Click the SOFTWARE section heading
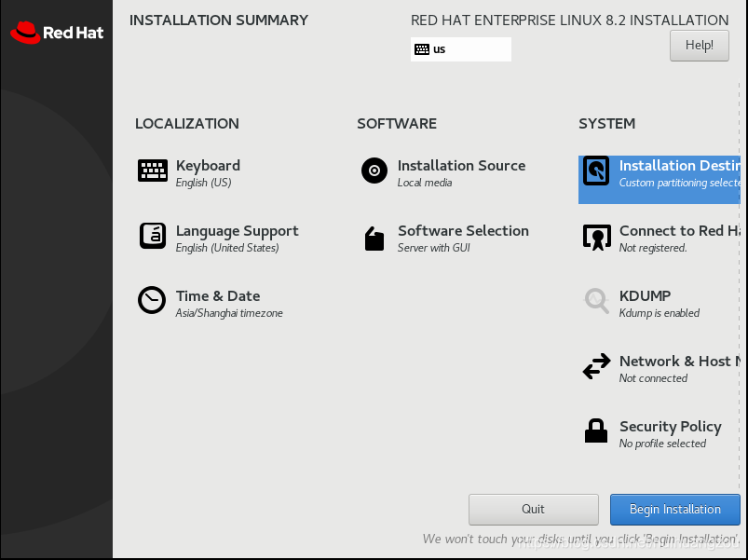The height and width of the screenshot is (560, 748). [x=397, y=124]
